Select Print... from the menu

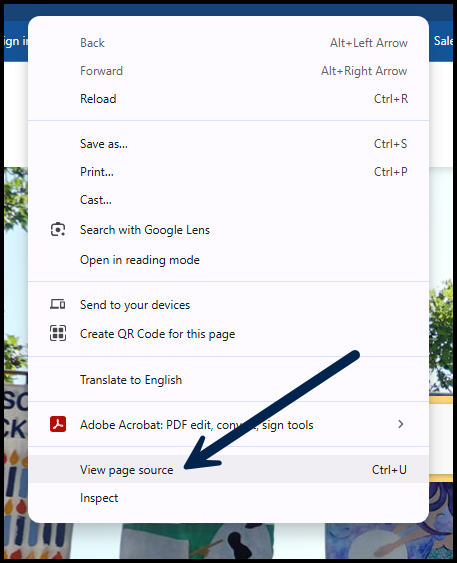[228, 172]
